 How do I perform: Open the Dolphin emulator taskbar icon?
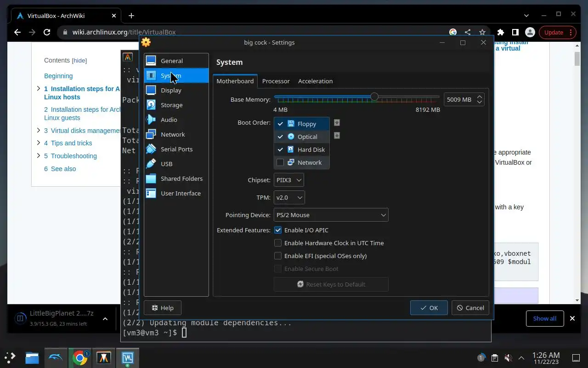[56, 357]
